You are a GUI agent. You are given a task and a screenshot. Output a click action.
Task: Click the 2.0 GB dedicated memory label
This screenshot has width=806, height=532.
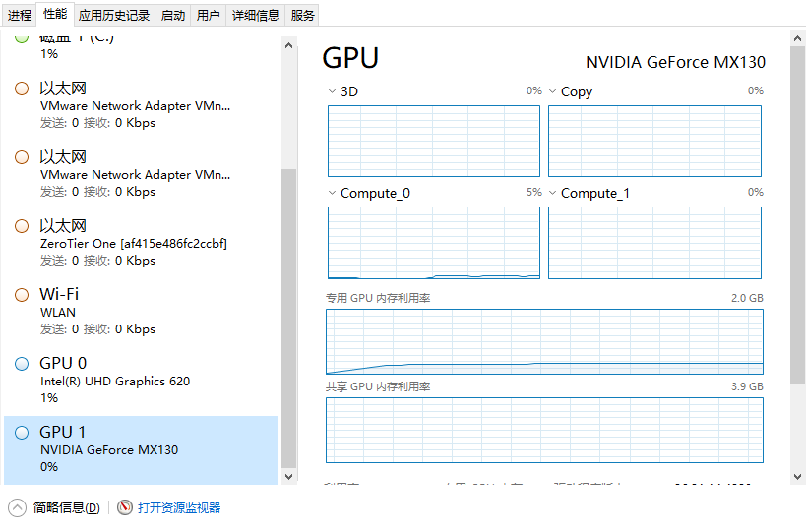coord(747,298)
